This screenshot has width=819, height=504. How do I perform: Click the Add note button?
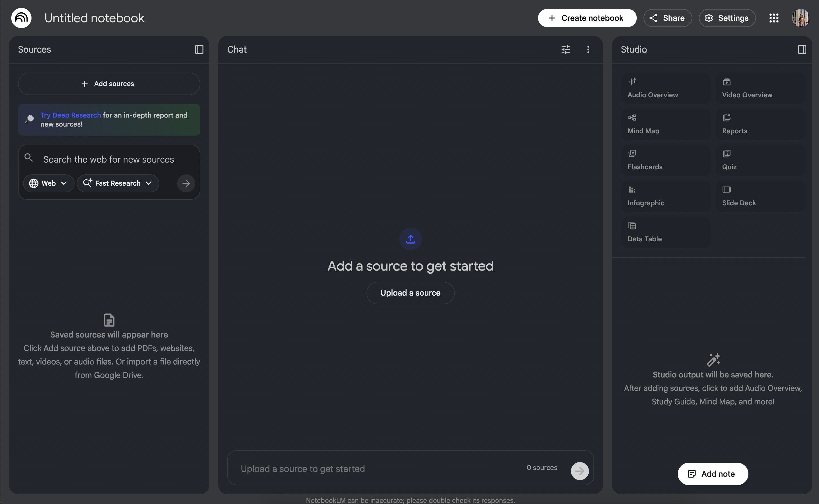pos(712,474)
